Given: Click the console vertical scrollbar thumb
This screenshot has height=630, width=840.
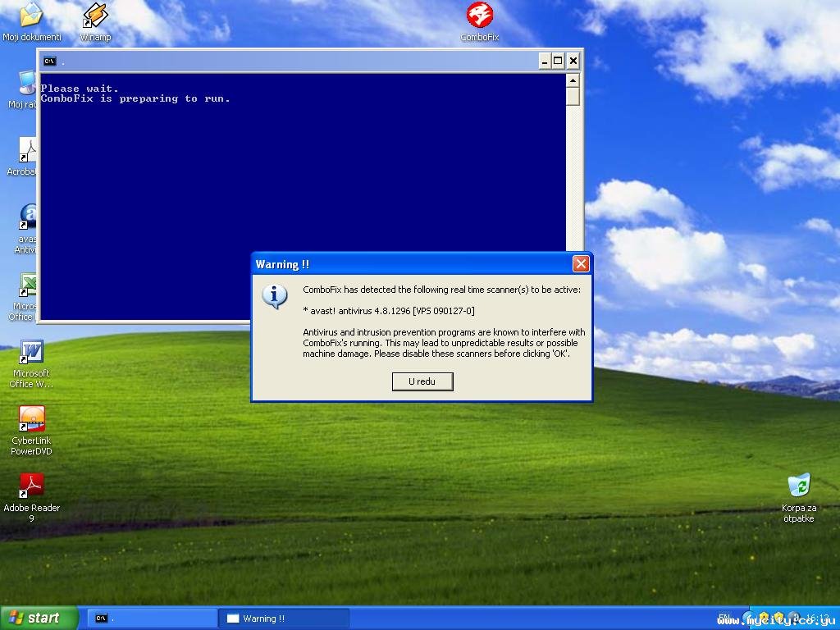Looking at the screenshot, I should [573, 97].
